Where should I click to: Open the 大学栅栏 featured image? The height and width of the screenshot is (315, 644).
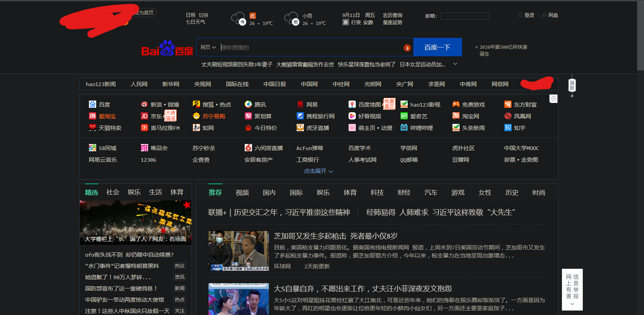pyautogui.click(x=136, y=222)
